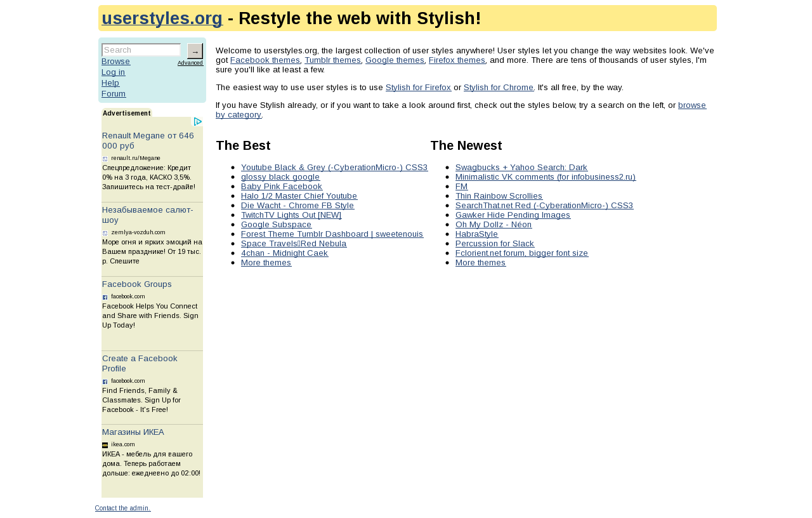
Task: Open Forest Theme Tumblr Dashboard style
Action: pos(332,234)
